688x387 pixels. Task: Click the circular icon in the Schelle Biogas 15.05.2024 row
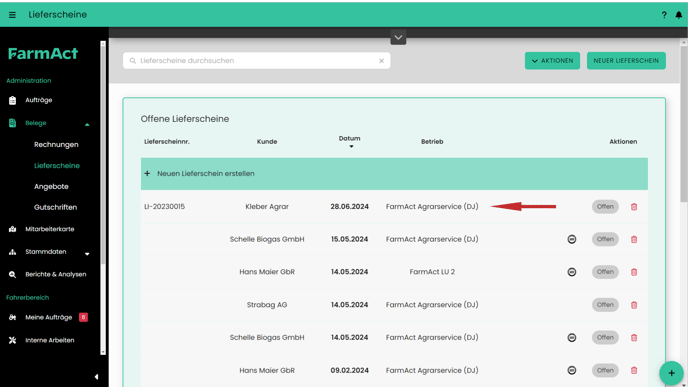[571, 239]
